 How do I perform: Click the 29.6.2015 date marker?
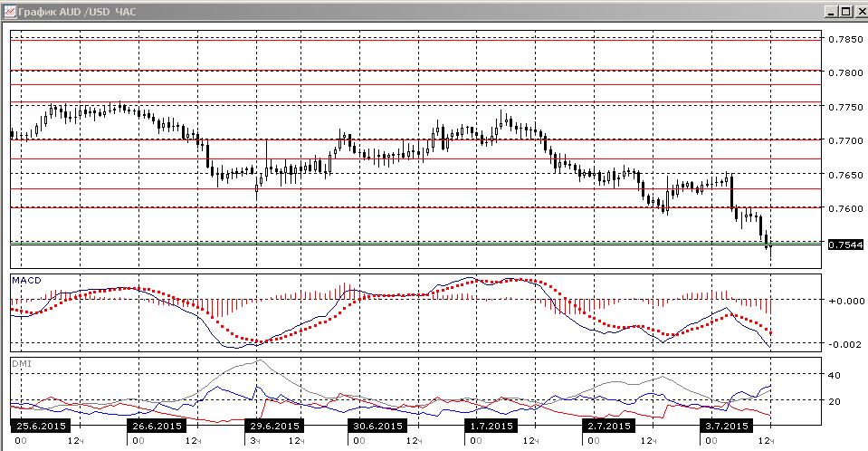click(274, 426)
